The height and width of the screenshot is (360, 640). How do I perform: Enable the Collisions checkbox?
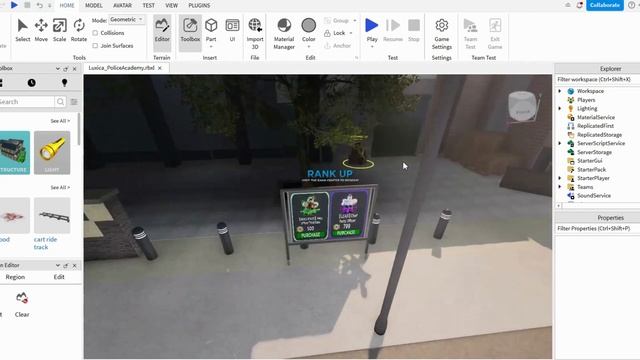pos(95,33)
